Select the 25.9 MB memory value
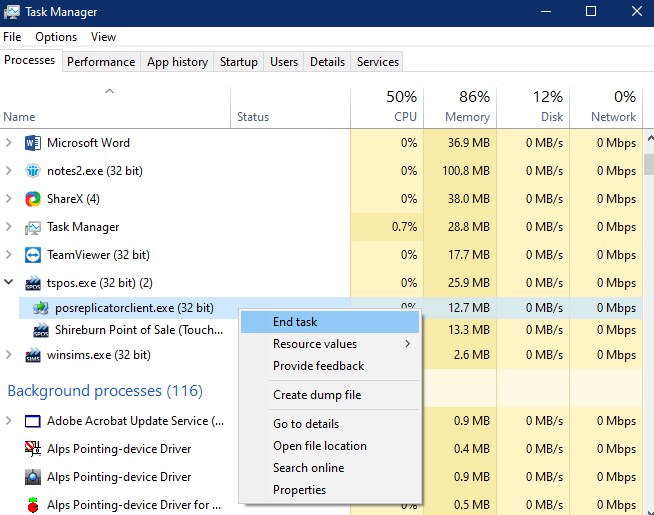Screen dimensions: 654x515 [469, 283]
